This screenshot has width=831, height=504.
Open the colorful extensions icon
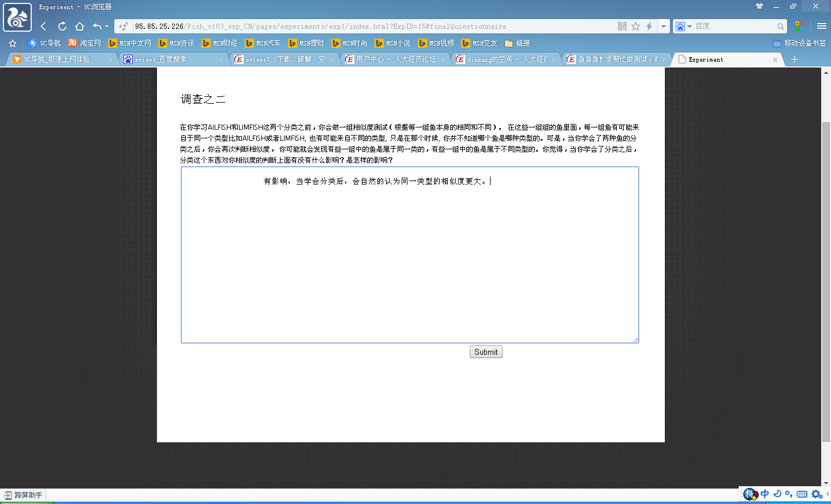point(799,26)
